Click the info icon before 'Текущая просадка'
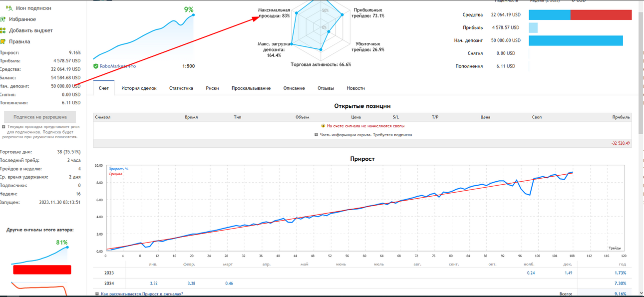644x297 pixels. (x=4, y=127)
